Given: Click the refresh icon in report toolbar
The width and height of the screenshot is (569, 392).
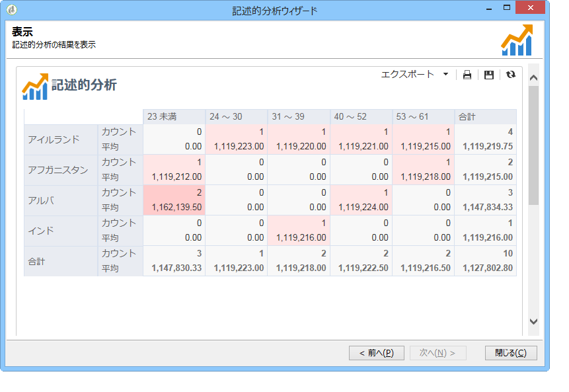Looking at the screenshot, I should [511, 75].
